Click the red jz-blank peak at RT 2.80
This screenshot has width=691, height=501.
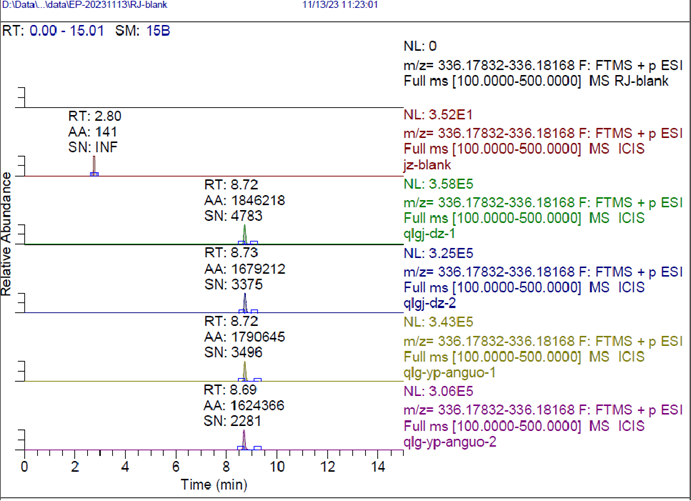pyautogui.click(x=94, y=165)
